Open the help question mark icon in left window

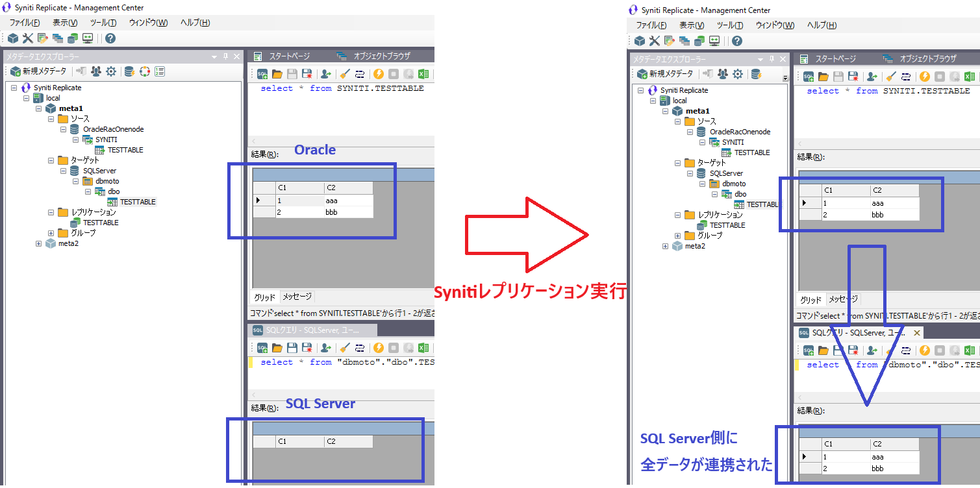[x=110, y=38]
